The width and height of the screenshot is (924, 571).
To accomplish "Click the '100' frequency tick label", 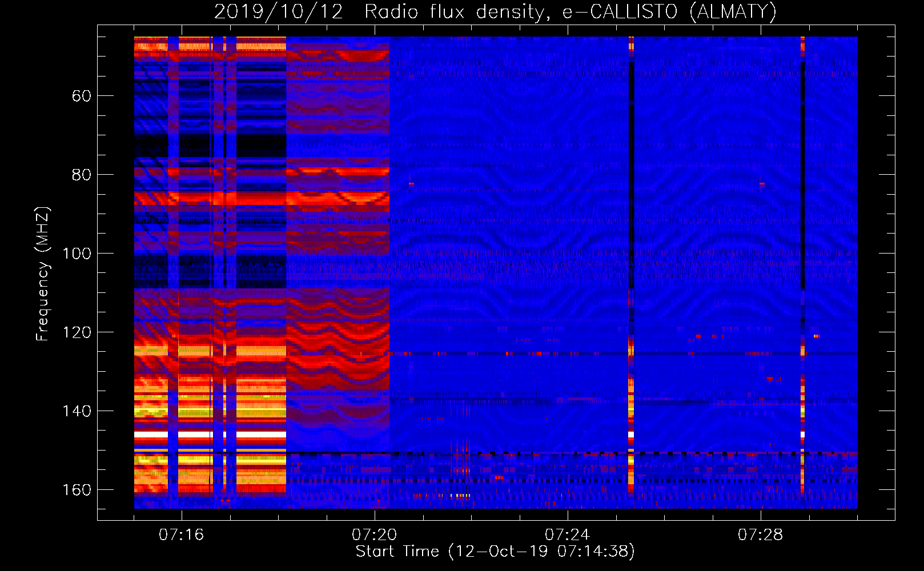I will point(77,254).
